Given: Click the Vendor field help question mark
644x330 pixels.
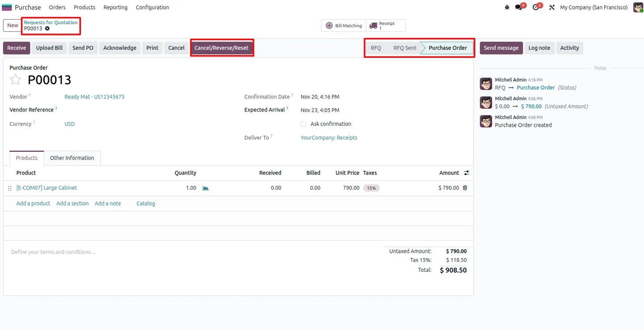Looking at the screenshot, I should [x=30, y=95].
